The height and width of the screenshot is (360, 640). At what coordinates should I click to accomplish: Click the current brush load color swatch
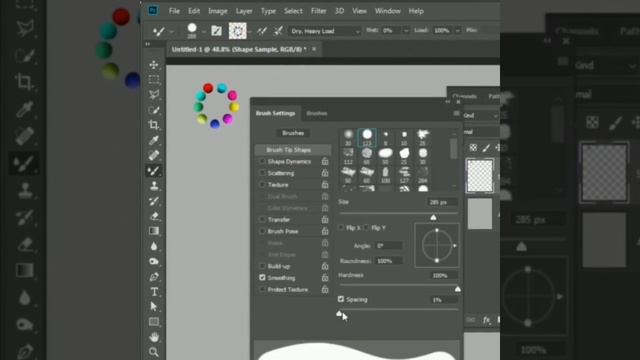point(238,31)
